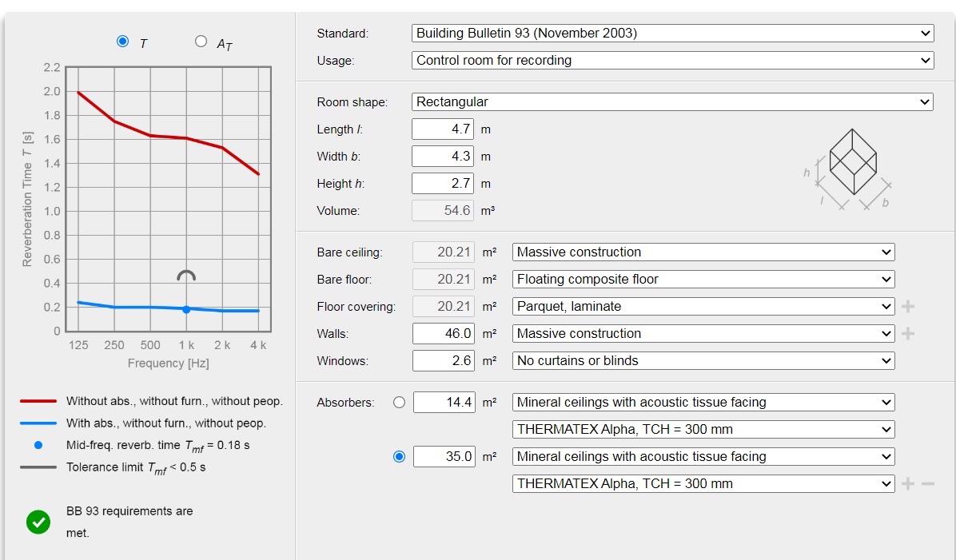Viewport: 956px width, 560px height.
Task: Click the Height input field
Action: point(443,184)
